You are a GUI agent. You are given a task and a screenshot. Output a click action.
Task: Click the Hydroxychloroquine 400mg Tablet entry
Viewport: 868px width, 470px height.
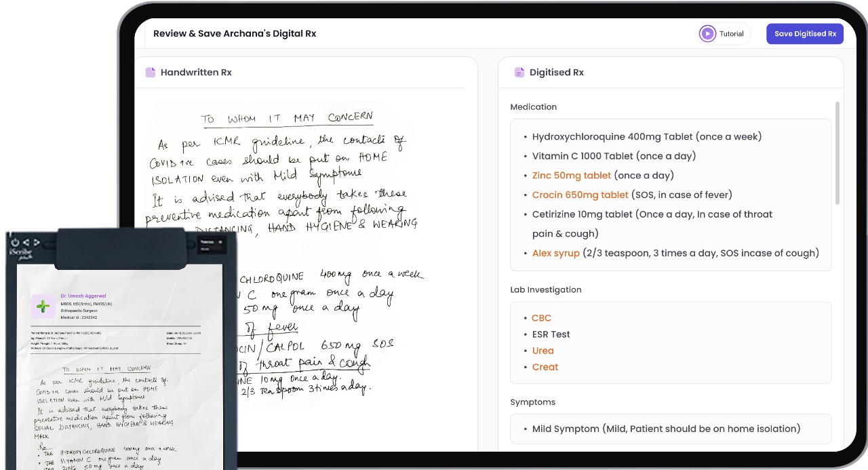click(x=646, y=137)
